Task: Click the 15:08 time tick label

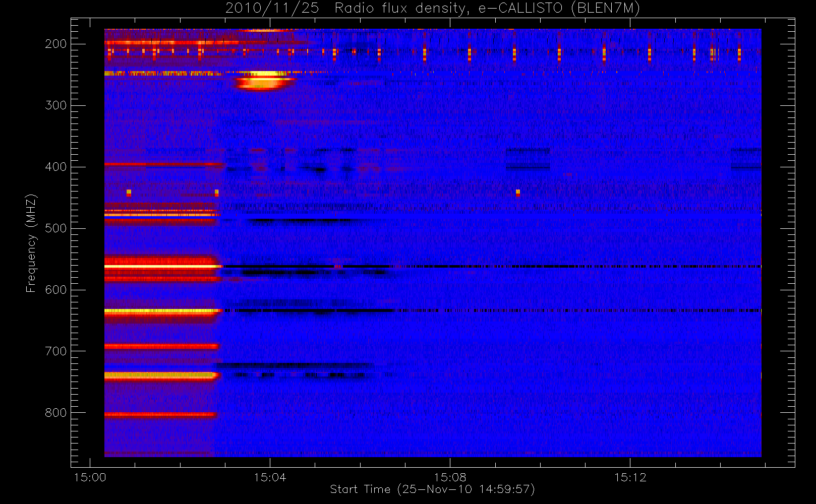Action: (450, 477)
